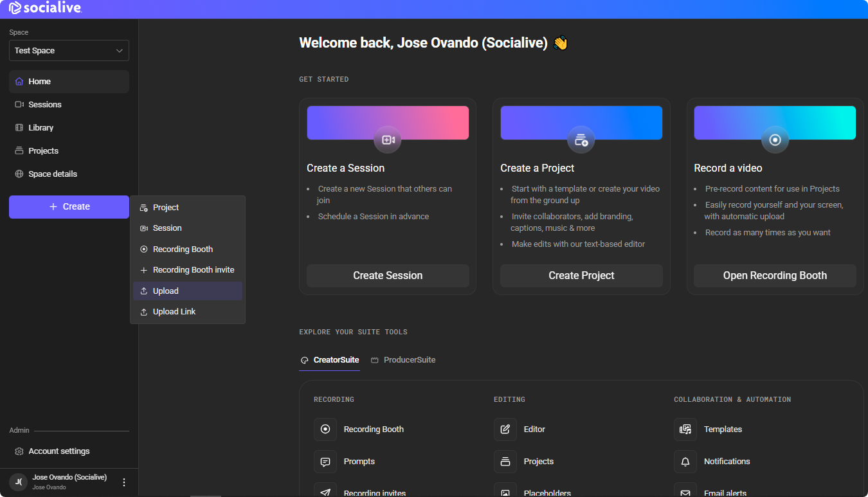868x497 pixels.
Task: Click the Library icon in sidebar
Action: pos(19,128)
